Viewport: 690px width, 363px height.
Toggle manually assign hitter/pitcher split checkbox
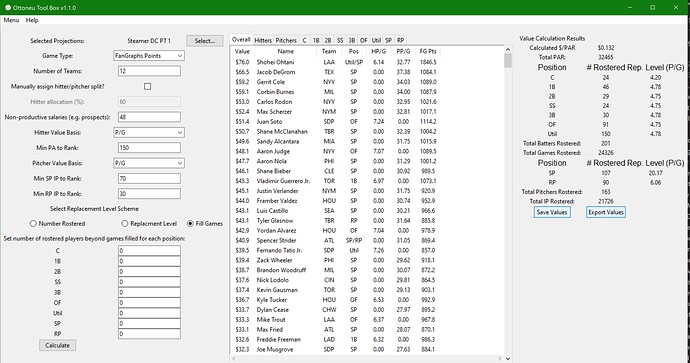point(147,86)
